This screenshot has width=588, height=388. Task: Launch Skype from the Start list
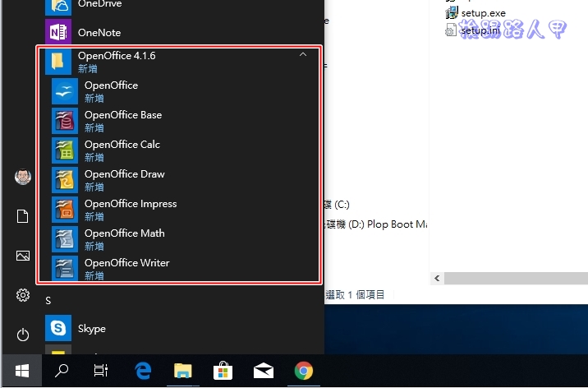[58, 328]
